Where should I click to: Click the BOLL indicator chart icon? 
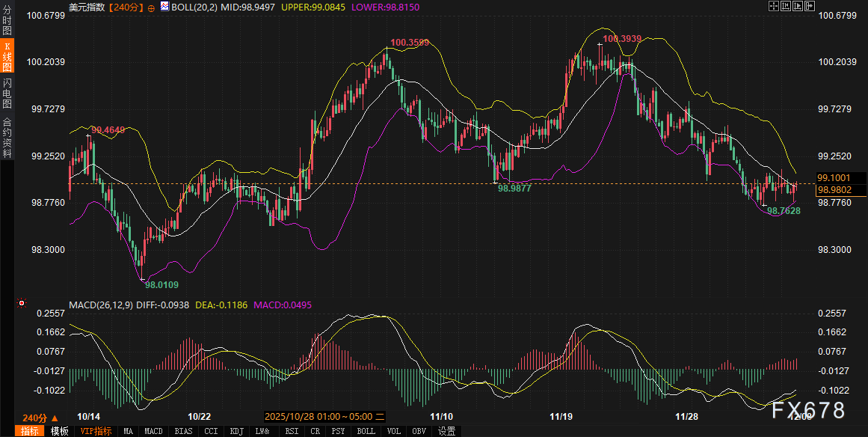tap(164, 7)
